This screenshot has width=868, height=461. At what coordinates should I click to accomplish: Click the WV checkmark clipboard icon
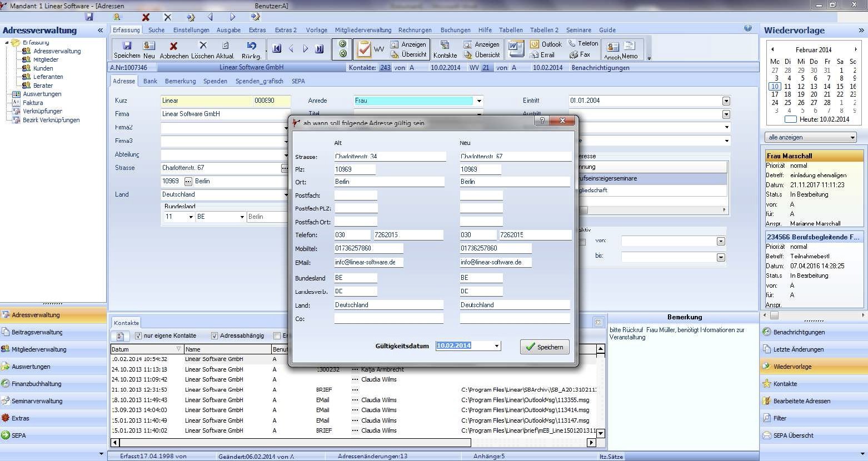[364, 49]
